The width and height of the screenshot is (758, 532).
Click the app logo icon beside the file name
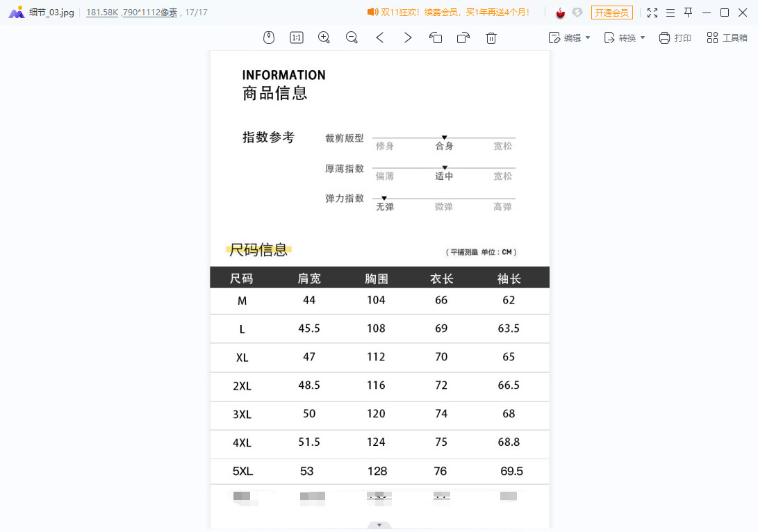pyautogui.click(x=17, y=12)
